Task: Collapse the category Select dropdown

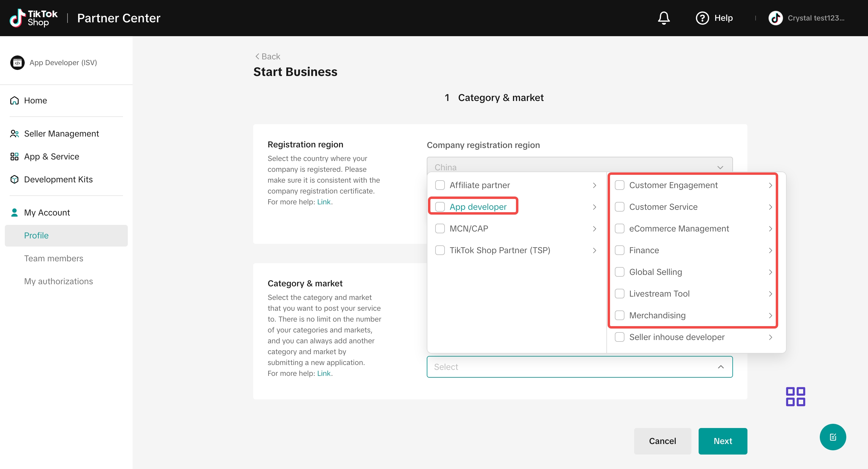Action: (x=579, y=367)
